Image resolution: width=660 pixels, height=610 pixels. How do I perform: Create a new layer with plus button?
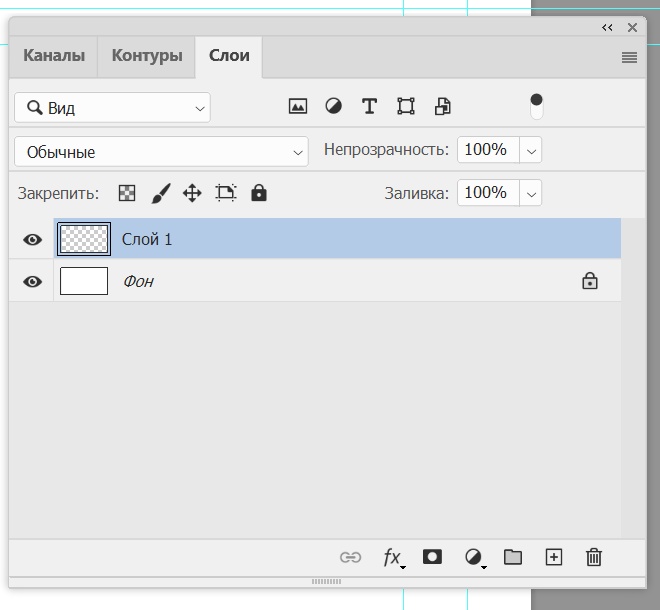click(x=554, y=557)
